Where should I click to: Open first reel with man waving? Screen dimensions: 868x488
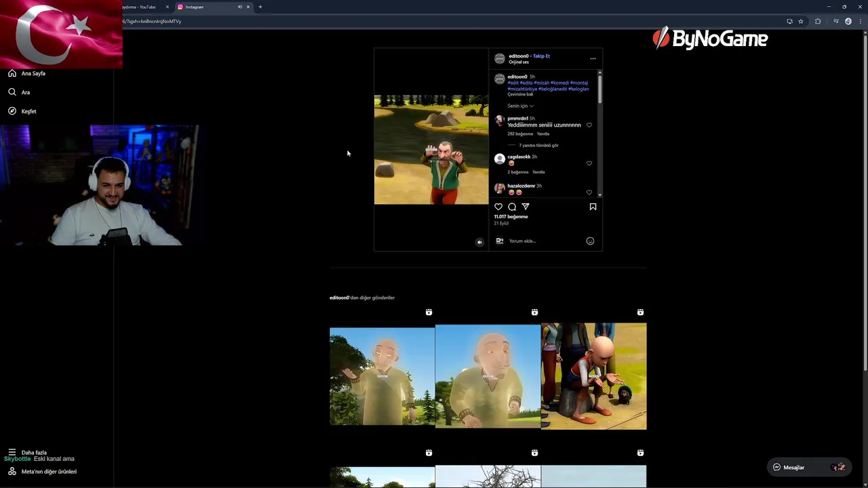tap(382, 376)
